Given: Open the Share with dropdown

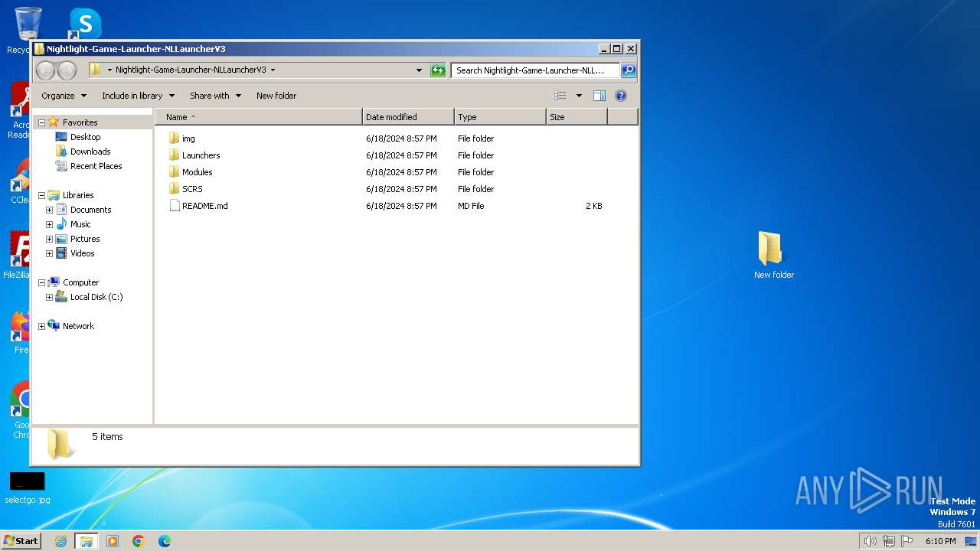Looking at the screenshot, I should coord(215,96).
